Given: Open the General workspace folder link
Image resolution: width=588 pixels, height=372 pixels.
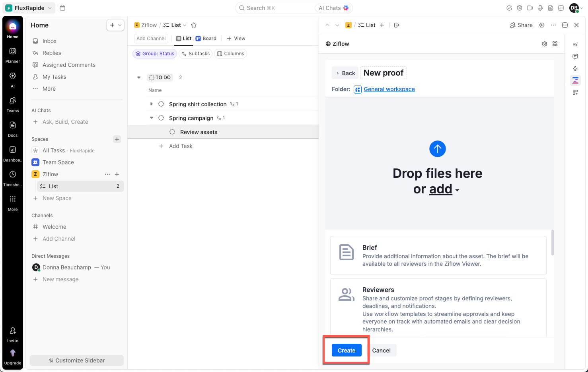Looking at the screenshot, I should point(389,89).
